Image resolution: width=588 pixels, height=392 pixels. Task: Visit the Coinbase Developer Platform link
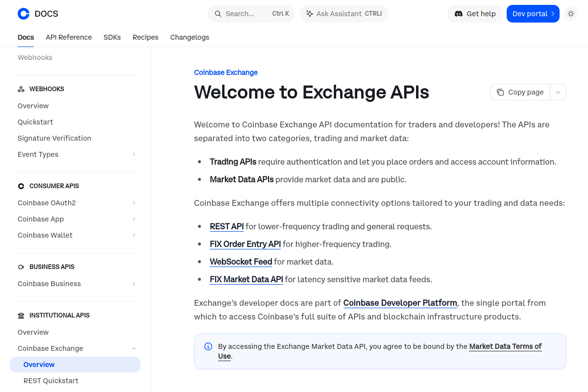(x=400, y=303)
